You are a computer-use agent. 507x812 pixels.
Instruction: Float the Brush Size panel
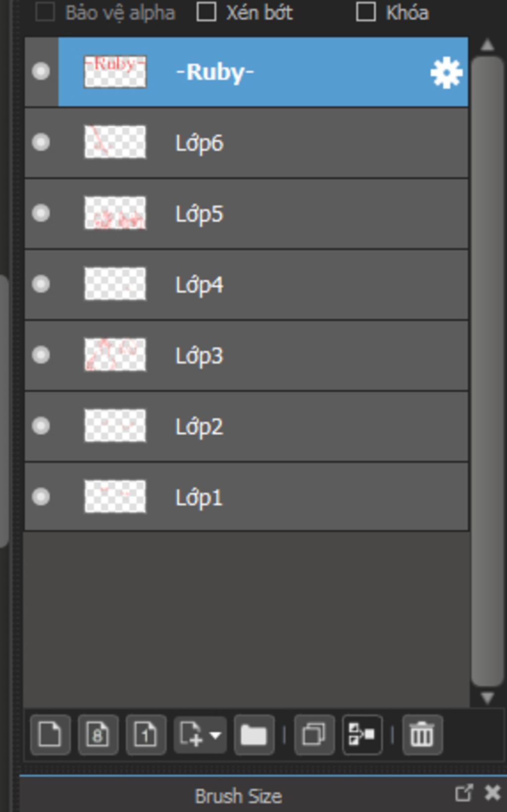pyautogui.click(x=463, y=793)
